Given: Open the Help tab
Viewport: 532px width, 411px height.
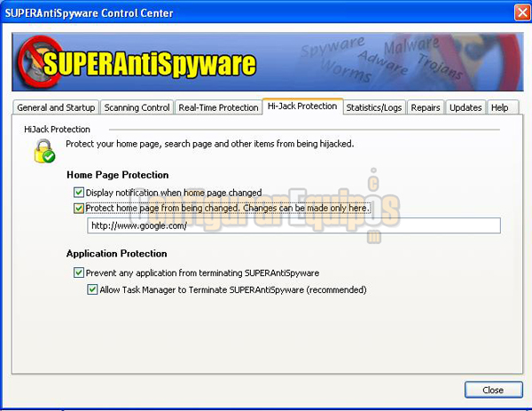Looking at the screenshot, I should pos(503,107).
